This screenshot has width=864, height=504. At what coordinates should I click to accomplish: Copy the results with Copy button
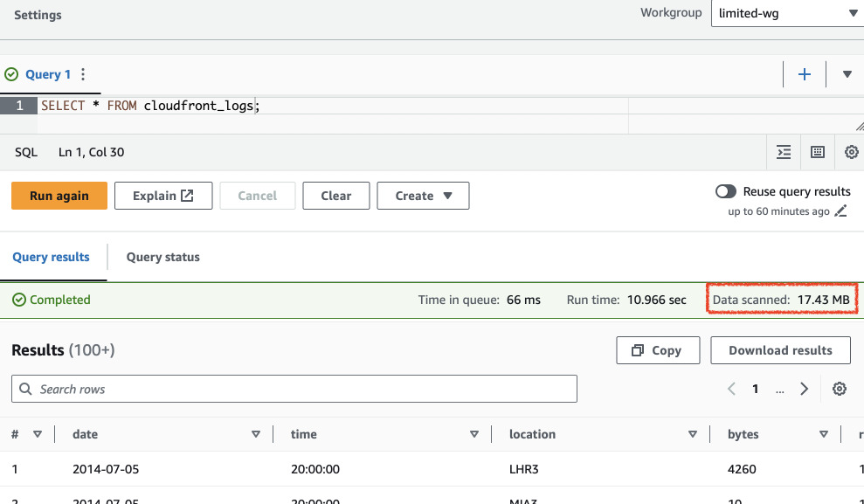click(x=658, y=350)
